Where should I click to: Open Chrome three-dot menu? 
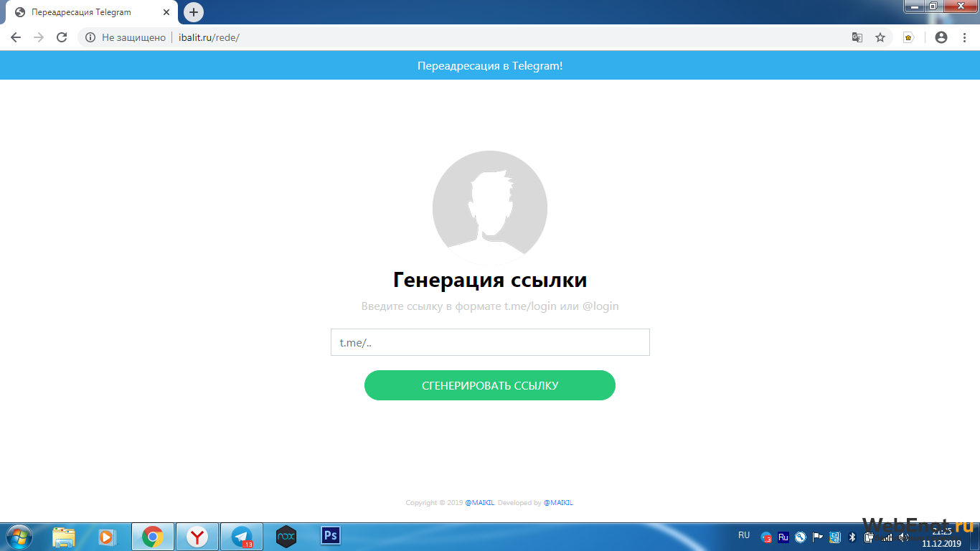(x=963, y=37)
